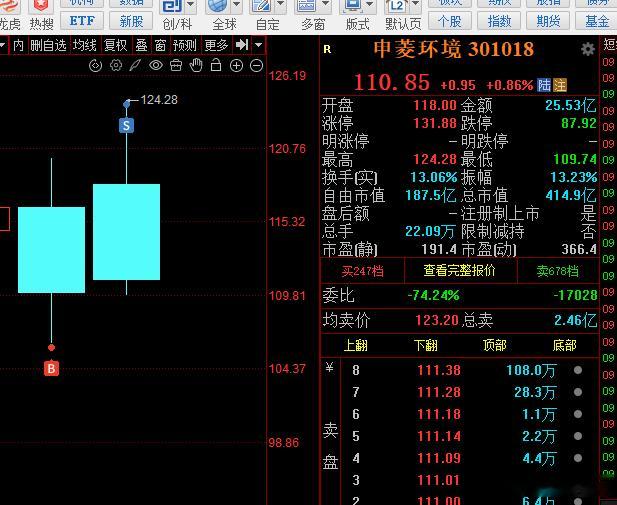Click the ETF button

82,21
